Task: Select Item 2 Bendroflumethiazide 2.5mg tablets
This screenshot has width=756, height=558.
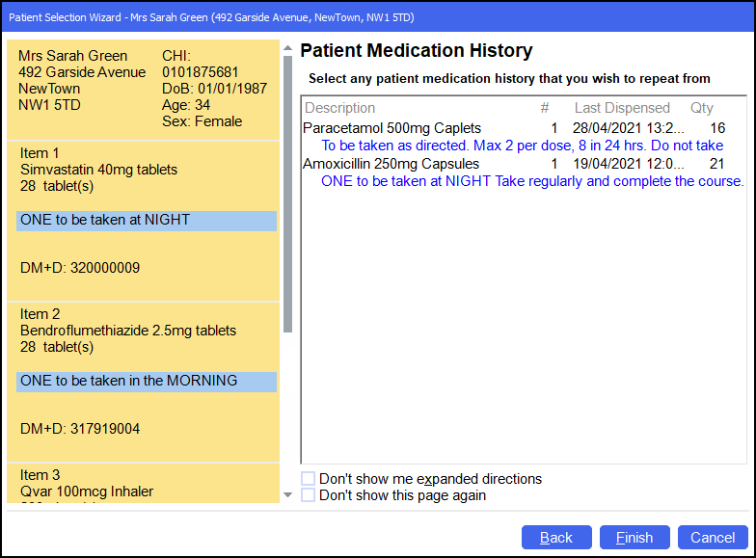Action: [x=128, y=331]
